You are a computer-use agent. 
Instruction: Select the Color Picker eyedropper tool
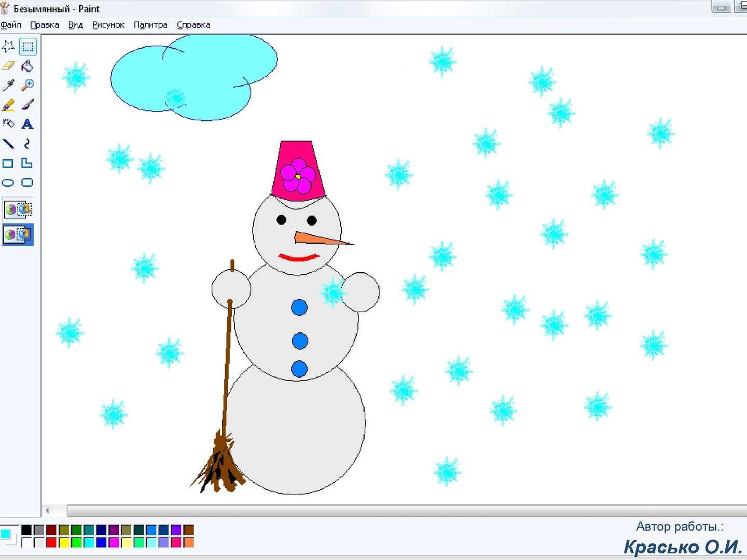(8, 85)
